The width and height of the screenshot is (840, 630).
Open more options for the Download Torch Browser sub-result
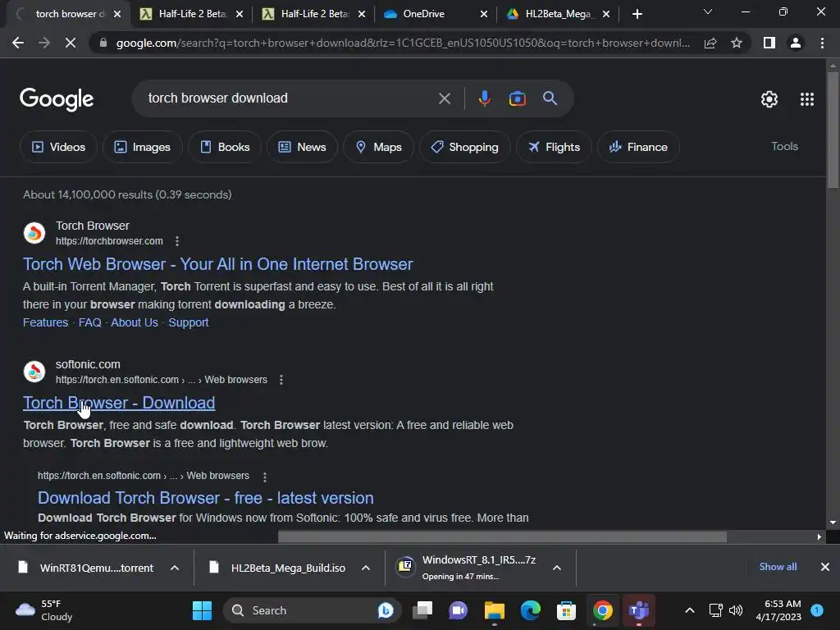(x=265, y=477)
